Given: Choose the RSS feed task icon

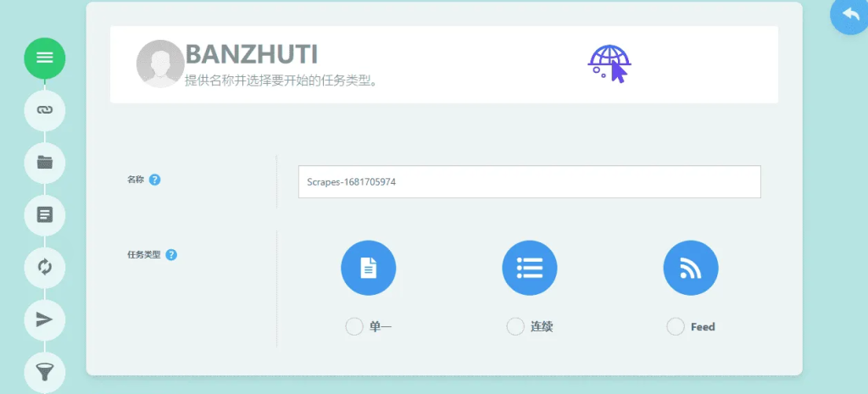Looking at the screenshot, I should [691, 268].
